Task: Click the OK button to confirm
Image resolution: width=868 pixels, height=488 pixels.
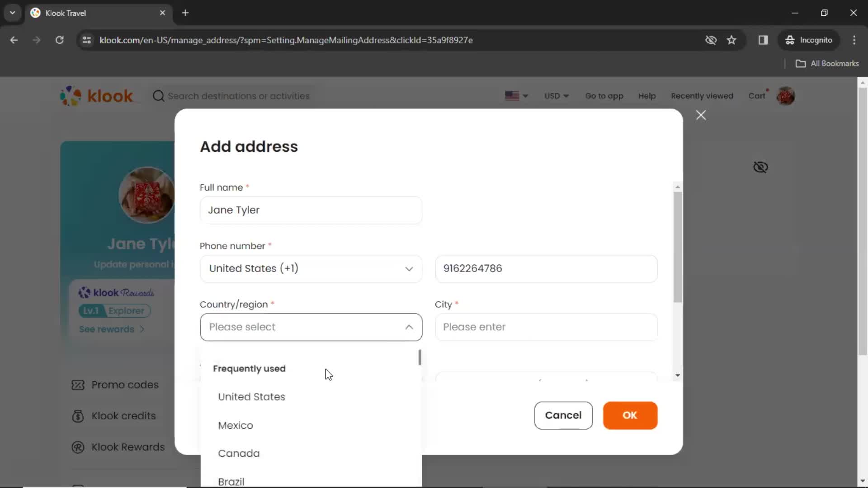Action: point(630,415)
